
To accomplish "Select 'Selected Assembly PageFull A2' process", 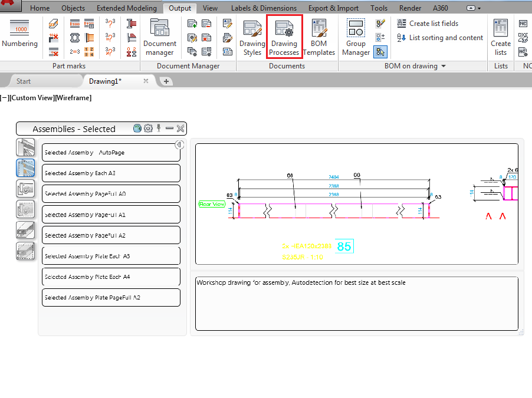I will click(x=111, y=235).
